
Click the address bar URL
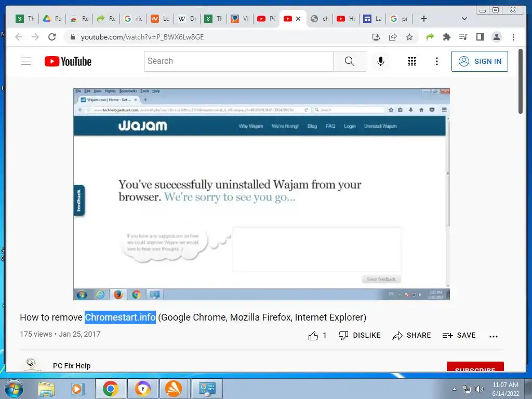(x=142, y=37)
